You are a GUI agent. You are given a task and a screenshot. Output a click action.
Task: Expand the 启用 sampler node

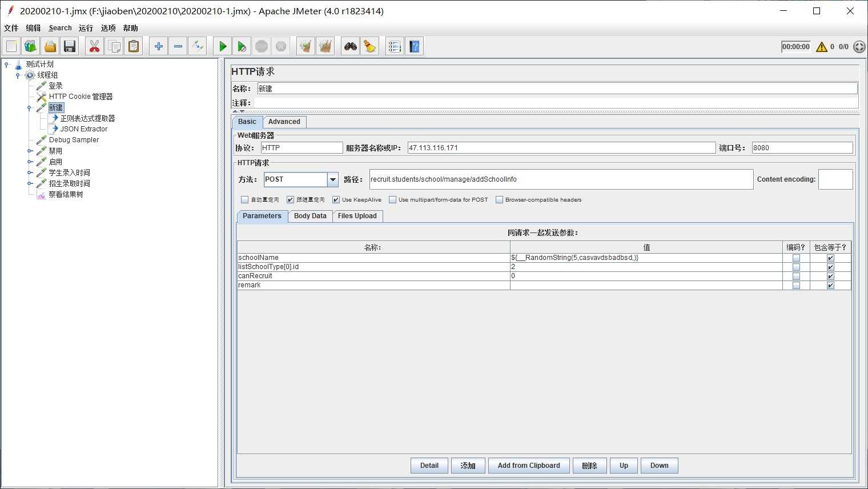coord(30,162)
